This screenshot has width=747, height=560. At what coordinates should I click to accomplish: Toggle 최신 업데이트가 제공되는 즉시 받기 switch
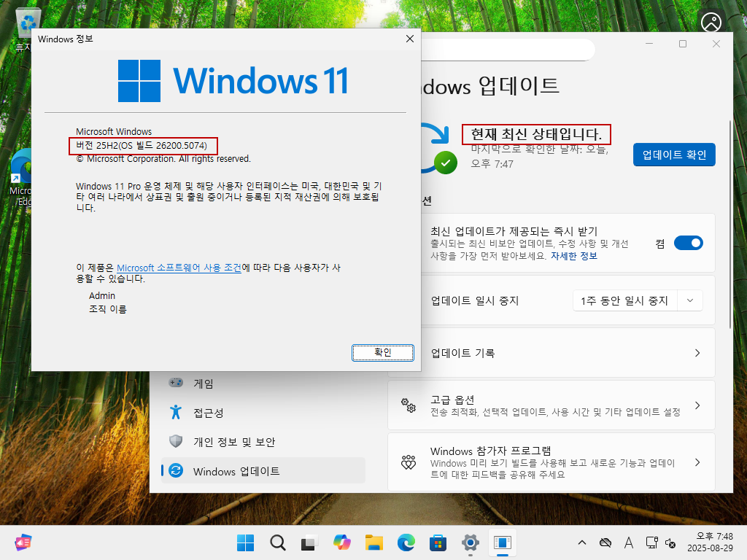[689, 244]
